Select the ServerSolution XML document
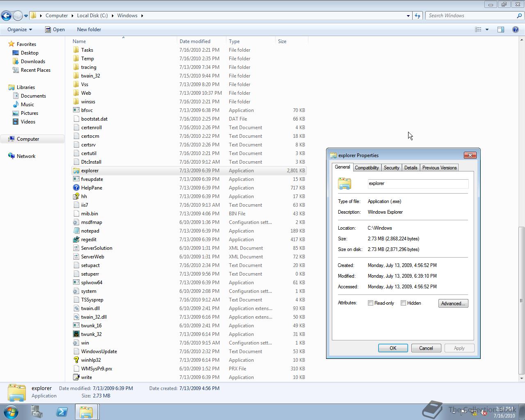Screen dimensions: 525x420 (189, 248)
